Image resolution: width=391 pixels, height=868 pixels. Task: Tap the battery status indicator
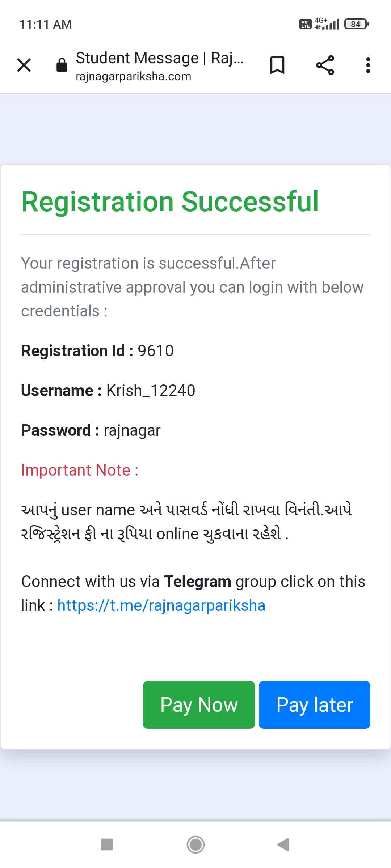(x=356, y=24)
